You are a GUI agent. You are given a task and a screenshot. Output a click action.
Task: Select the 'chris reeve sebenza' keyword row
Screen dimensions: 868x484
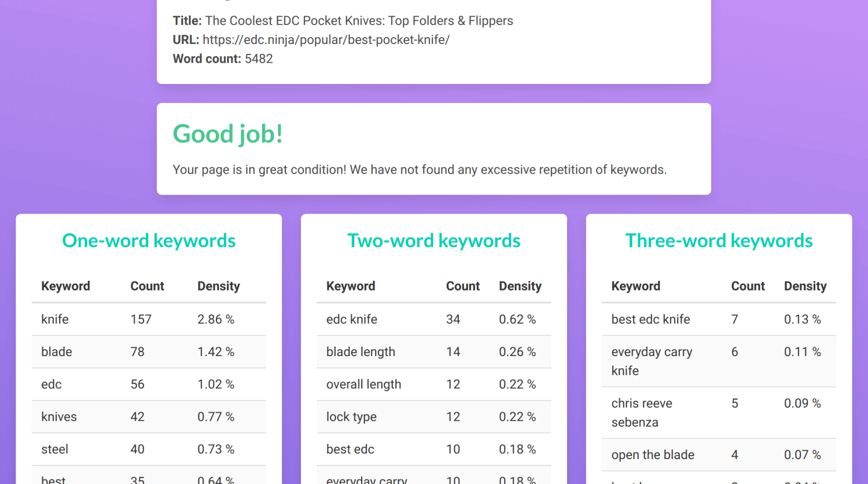(719, 413)
